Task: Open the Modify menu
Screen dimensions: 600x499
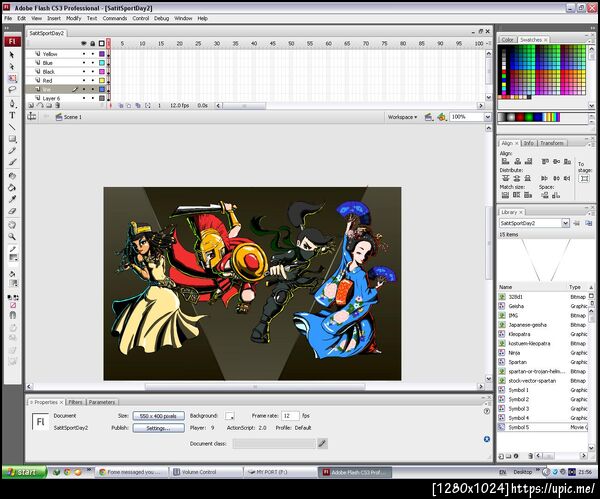Action: pos(73,18)
